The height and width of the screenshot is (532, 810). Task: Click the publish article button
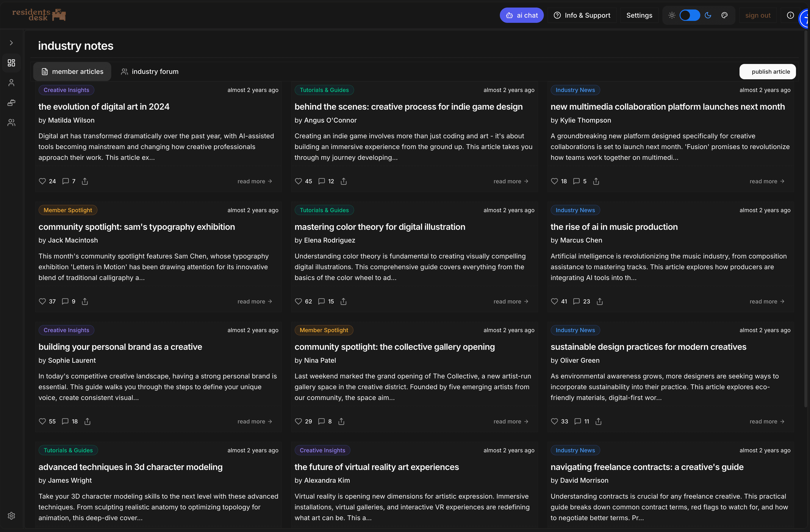[x=767, y=72]
